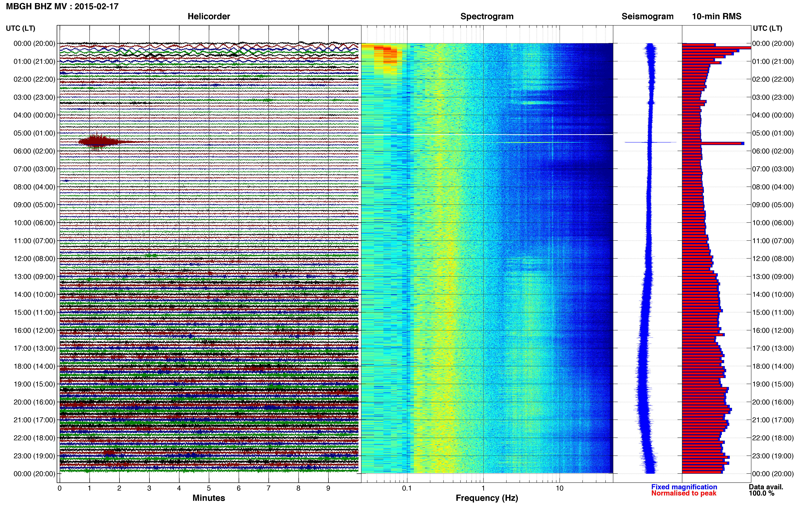Image resolution: width=812 pixels, height=508 pixels.
Task: Click the 'Data avail.' label
Action: point(766,487)
